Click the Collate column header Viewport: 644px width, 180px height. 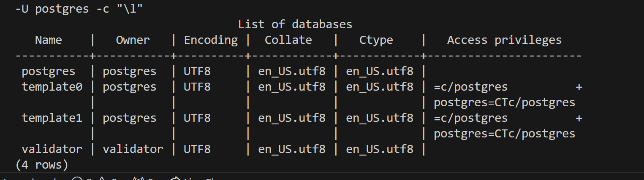tap(288, 40)
